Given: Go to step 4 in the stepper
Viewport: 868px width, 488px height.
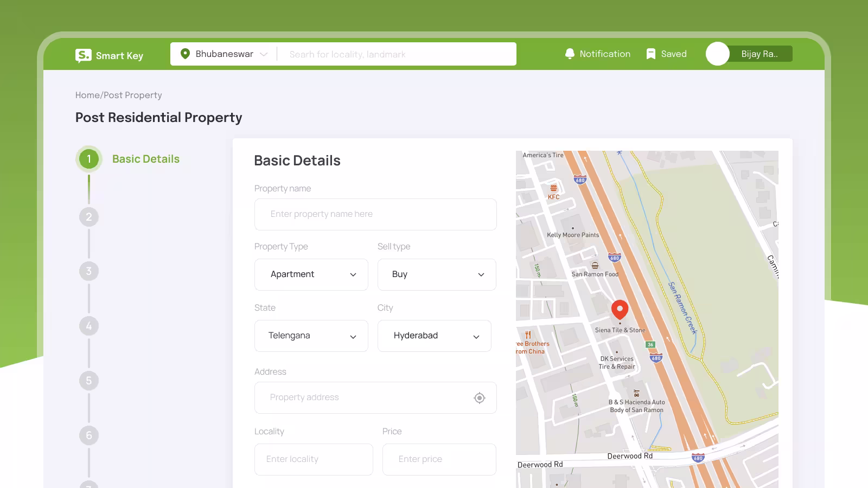Looking at the screenshot, I should pos(89,326).
